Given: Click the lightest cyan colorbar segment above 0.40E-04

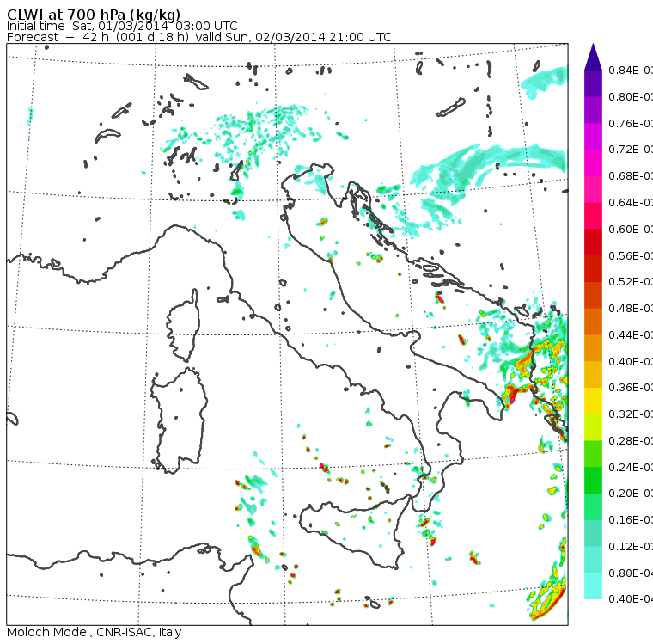Looking at the screenshot, I should [x=593, y=586].
